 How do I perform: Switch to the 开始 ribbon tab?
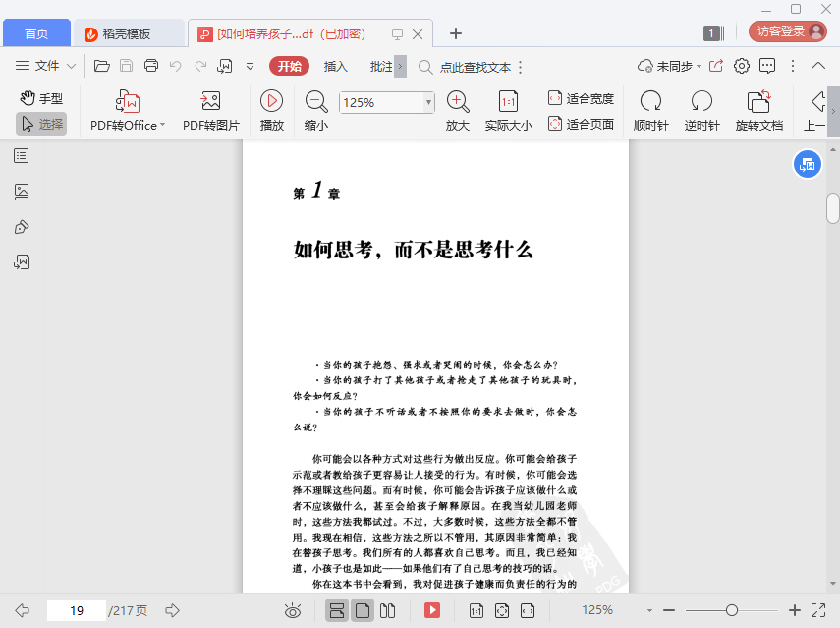pyautogui.click(x=289, y=66)
